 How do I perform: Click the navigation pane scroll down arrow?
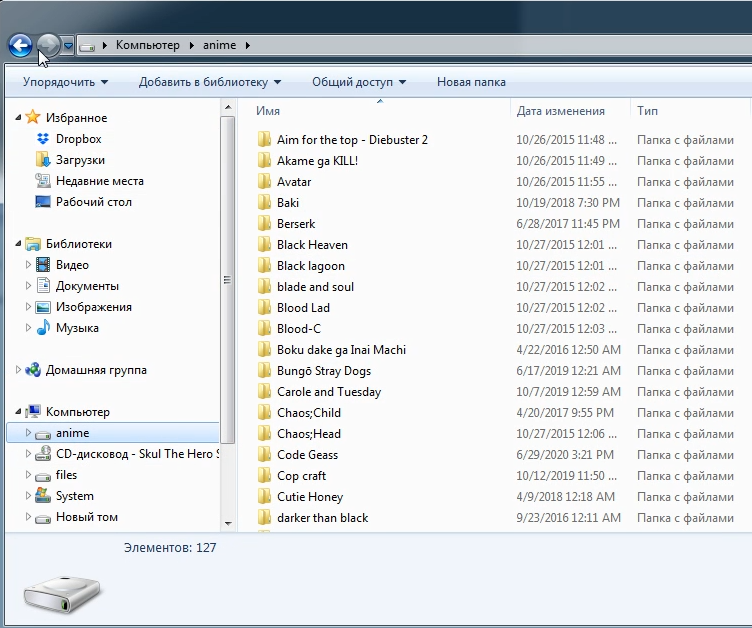coord(228,523)
